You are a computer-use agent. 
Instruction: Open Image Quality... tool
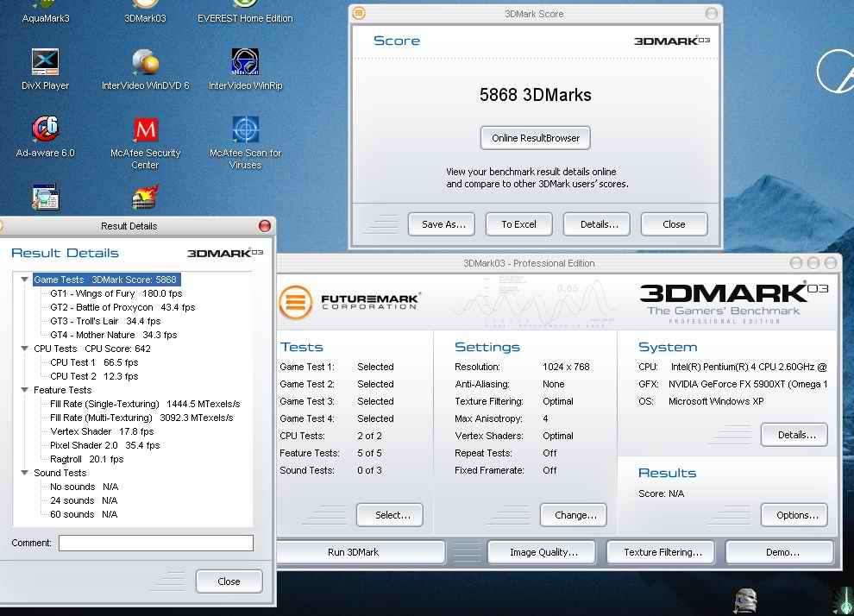pos(542,552)
